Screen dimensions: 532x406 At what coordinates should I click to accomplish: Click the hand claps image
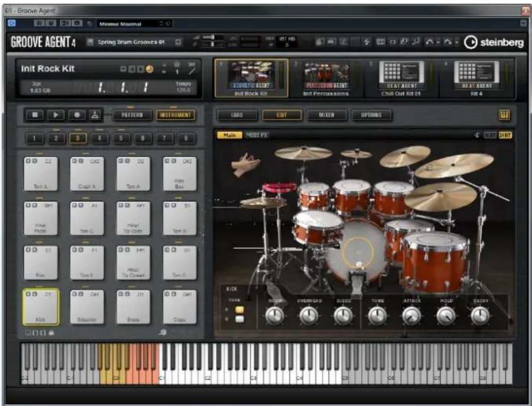245,164
